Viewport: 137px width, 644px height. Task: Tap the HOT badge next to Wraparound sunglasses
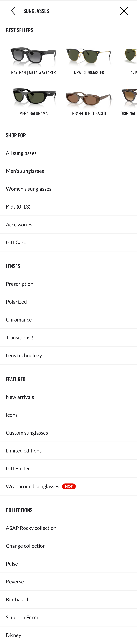[x=69, y=486]
